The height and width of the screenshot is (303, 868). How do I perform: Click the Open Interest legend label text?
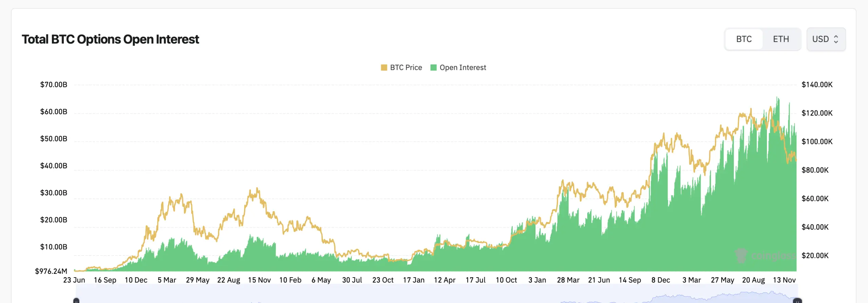[x=463, y=67]
